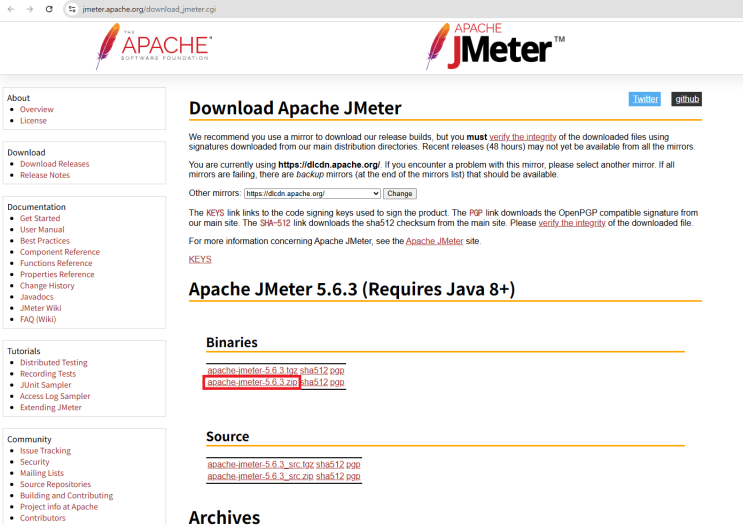Open sha512 for src.zip
The image size is (743, 525).
(x=330, y=476)
